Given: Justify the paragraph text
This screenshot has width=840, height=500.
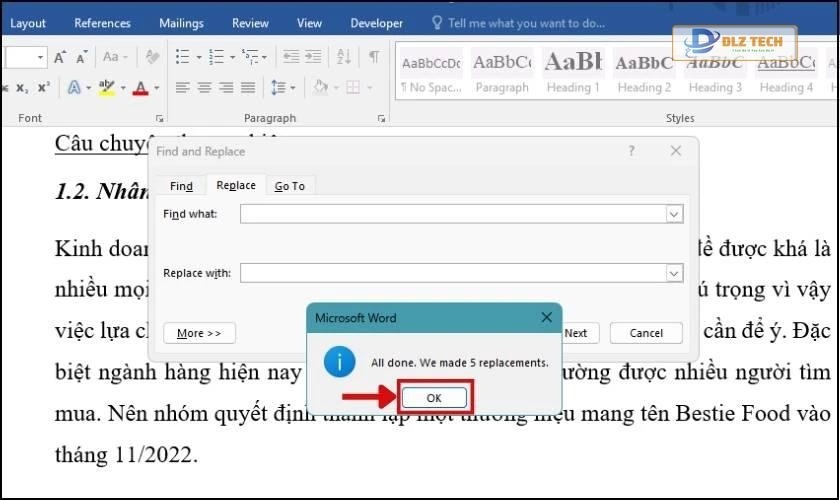Looking at the screenshot, I should (x=247, y=88).
